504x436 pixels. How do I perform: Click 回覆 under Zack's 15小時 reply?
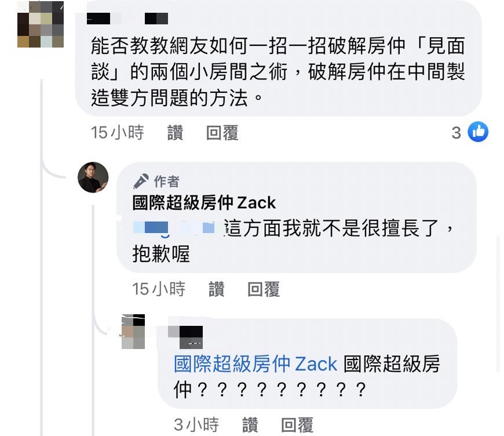pyautogui.click(x=263, y=289)
